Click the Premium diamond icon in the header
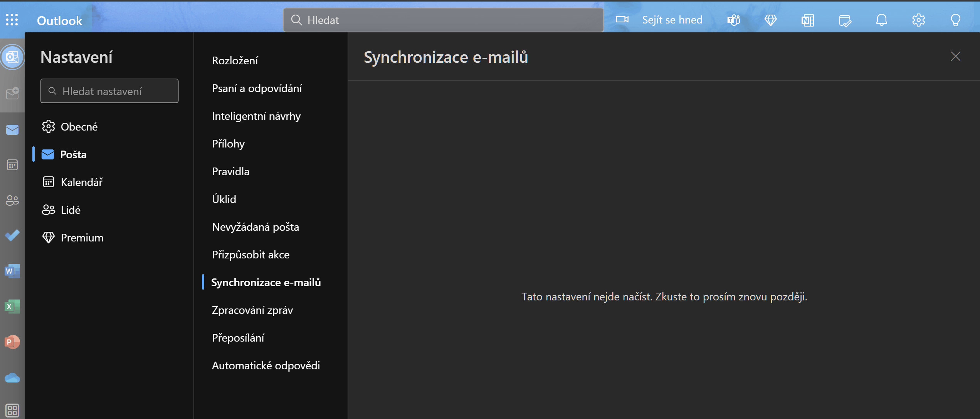Screen dimensions: 980x419 (770, 20)
